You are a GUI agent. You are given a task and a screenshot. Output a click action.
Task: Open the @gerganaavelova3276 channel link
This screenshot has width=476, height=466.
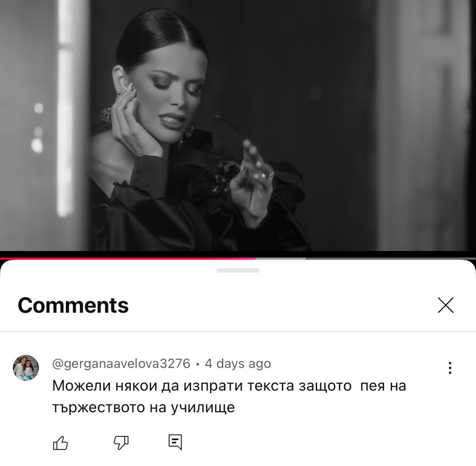121,363
